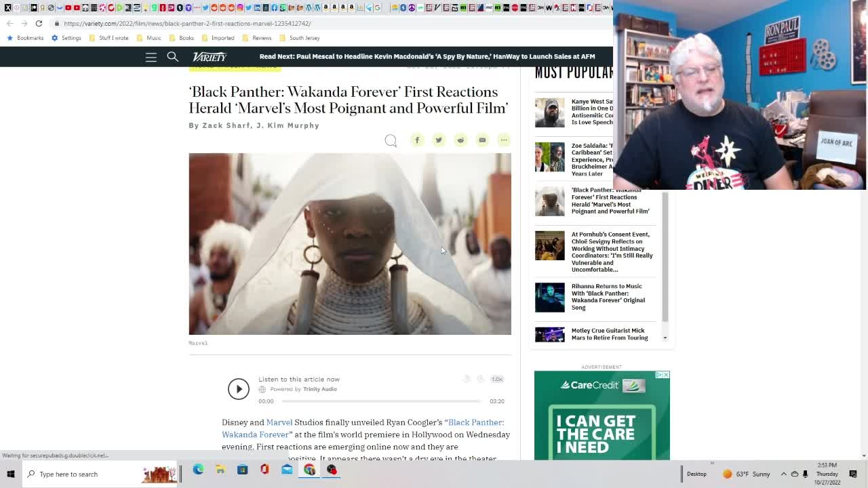Open the Reviews bookmark folder
Image resolution: width=868 pixels, height=488 pixels.
[x=257, y=38]
